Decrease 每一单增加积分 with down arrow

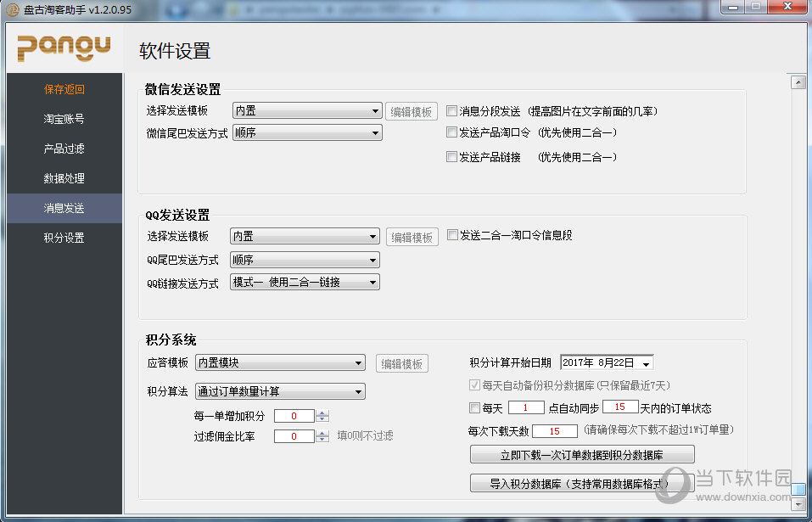click(322, 418)
